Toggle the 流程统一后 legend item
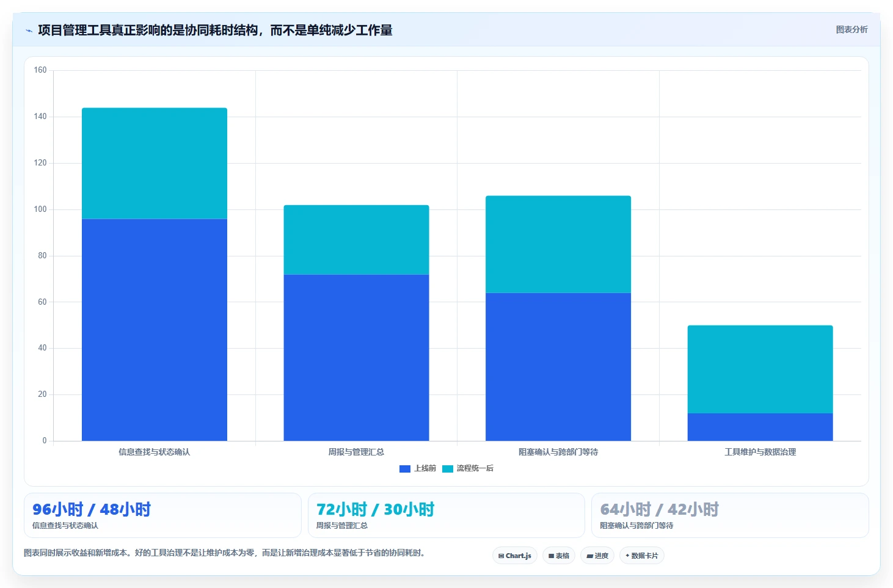 (468, 468)
